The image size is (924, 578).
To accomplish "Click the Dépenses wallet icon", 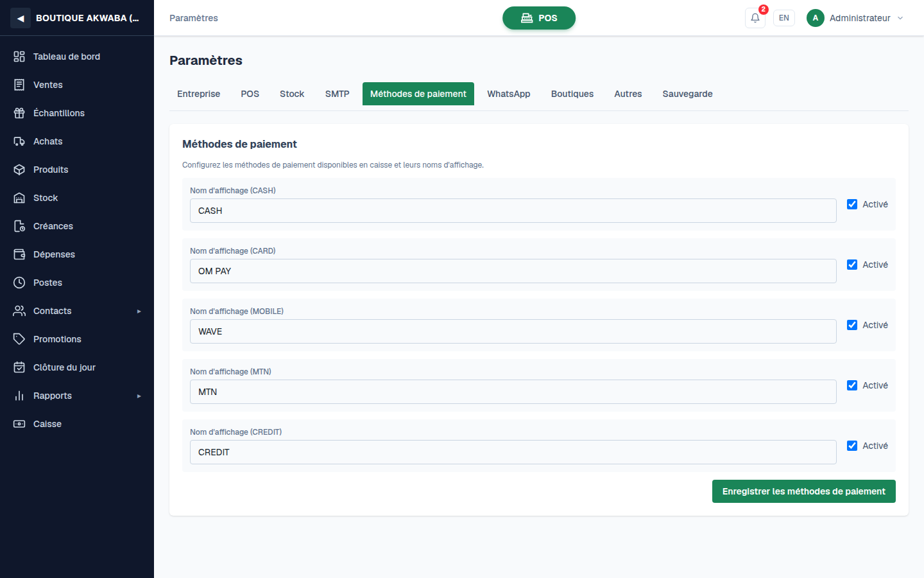I will [19, 254].
